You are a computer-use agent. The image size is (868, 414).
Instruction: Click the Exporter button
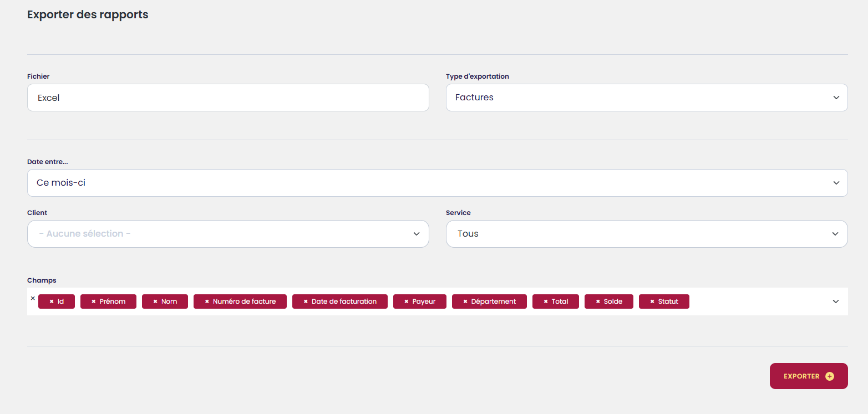pyautogui.click(x=801, y=376)
